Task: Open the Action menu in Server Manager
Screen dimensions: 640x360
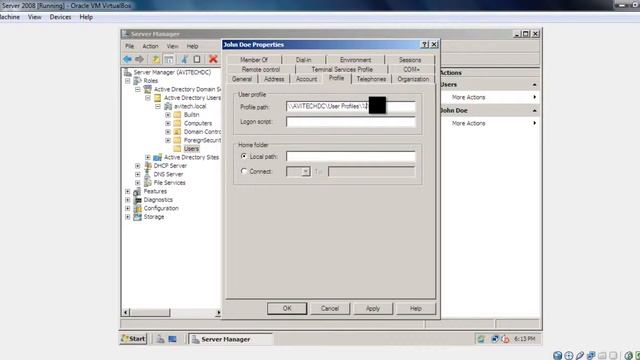Action: pyautogui.click(x=150, y=46)
